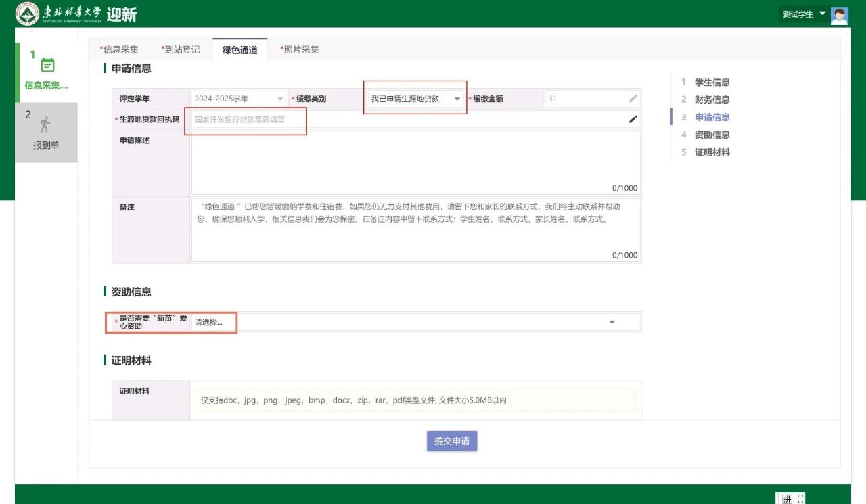Open the 缓缴类别 dropdown
Screen dimensions: 866x504
click(415, 99)
